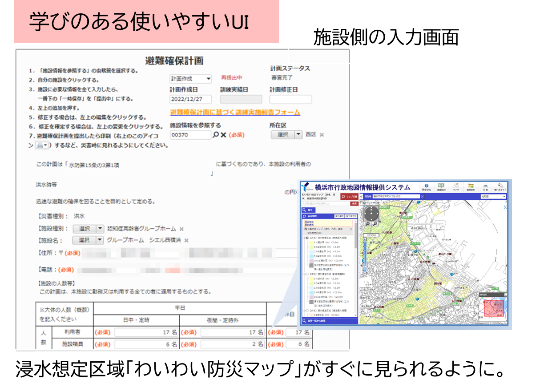Image resolution: width=552 pixels, height=392 pixels.
Task: Click the 画像保存 folder icon
Action: 471,186
